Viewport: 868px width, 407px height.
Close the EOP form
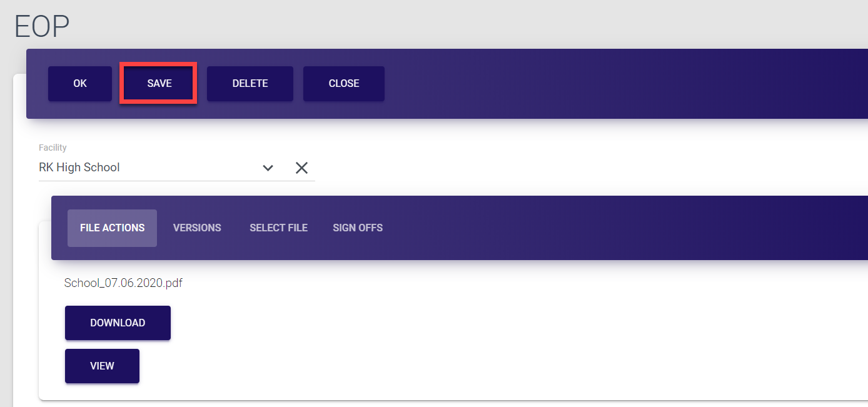tap(344, 83)
